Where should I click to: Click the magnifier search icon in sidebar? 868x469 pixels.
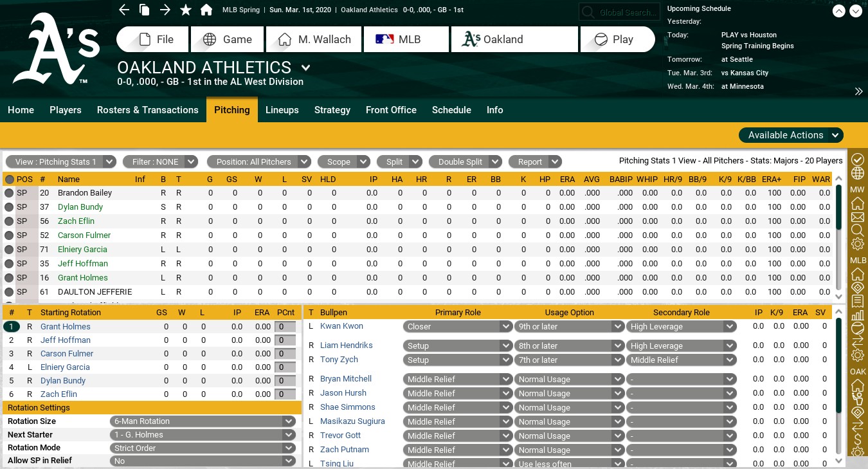(x=857, y=230)
